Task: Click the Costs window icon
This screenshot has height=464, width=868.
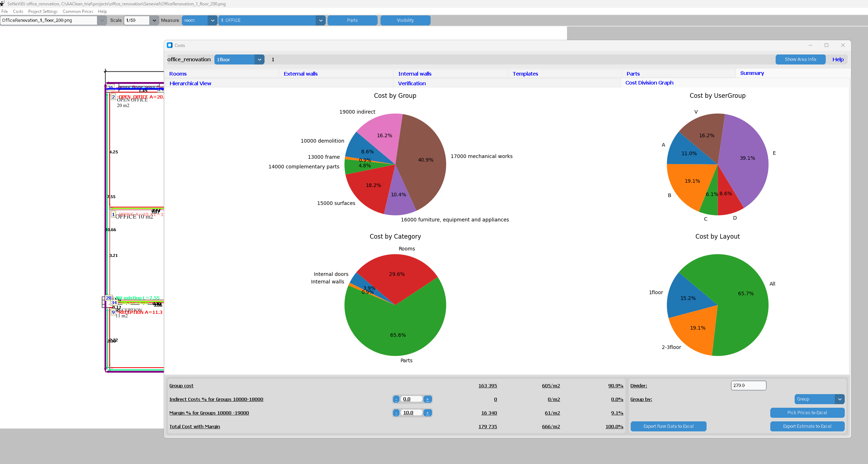Action: [x=170, y=45]
